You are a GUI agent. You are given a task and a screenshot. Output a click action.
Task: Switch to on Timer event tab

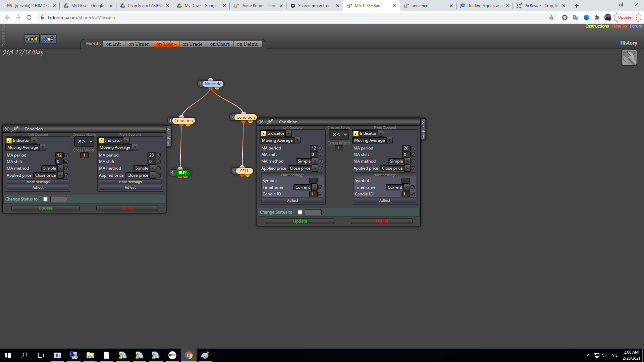coord(139,44)
